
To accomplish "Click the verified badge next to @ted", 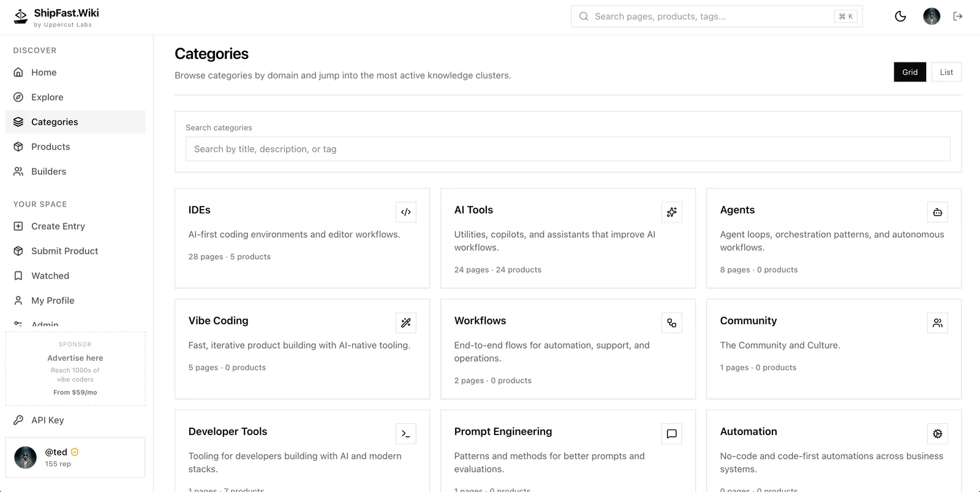I will pos(75,452).
